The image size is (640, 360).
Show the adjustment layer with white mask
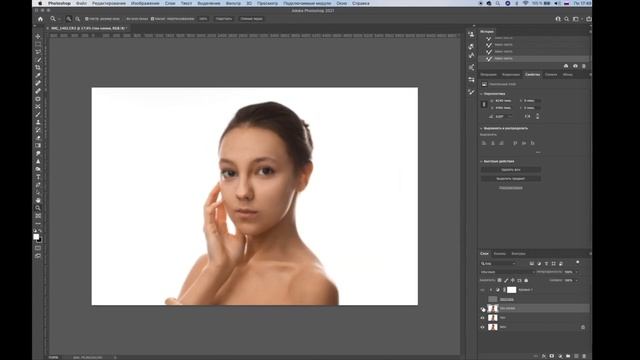tap(482, 290)
